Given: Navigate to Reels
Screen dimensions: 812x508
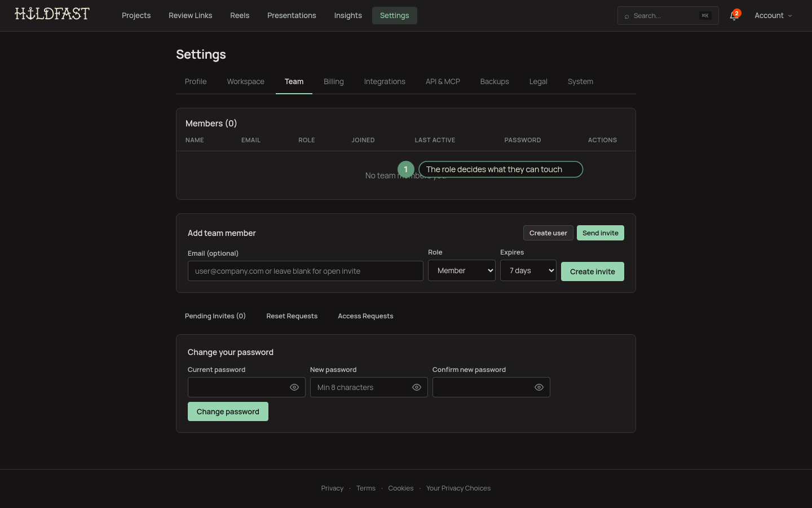Looking at the screenshot, I should point(240,16).
